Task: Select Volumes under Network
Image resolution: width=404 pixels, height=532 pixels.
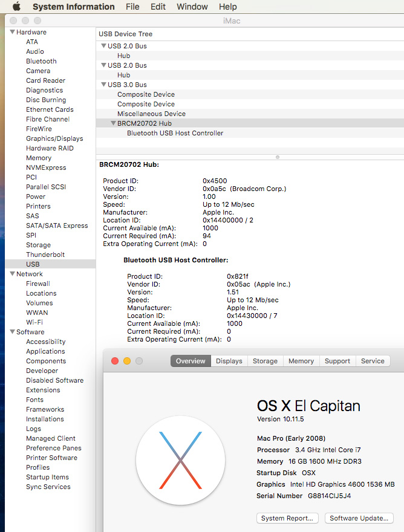Action: click(x=39, y=303)
